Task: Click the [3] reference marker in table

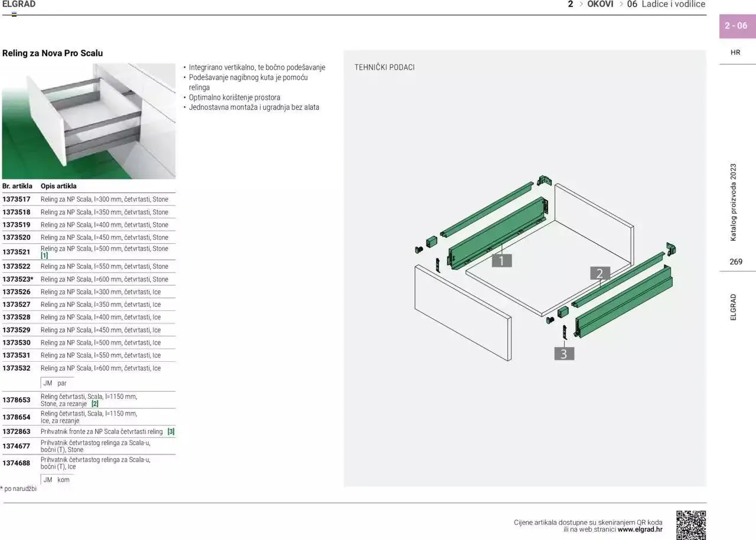Action: 171,432
